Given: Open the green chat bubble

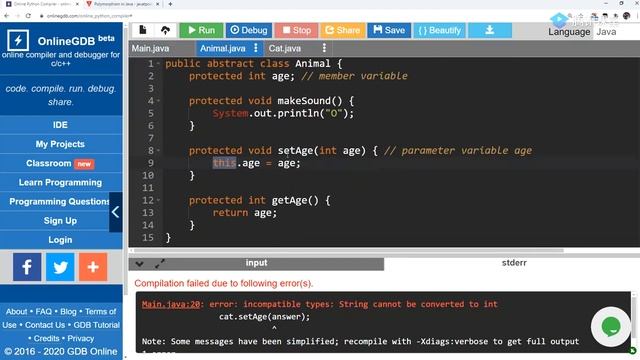Looking at the screenshot, I should 611,327.
